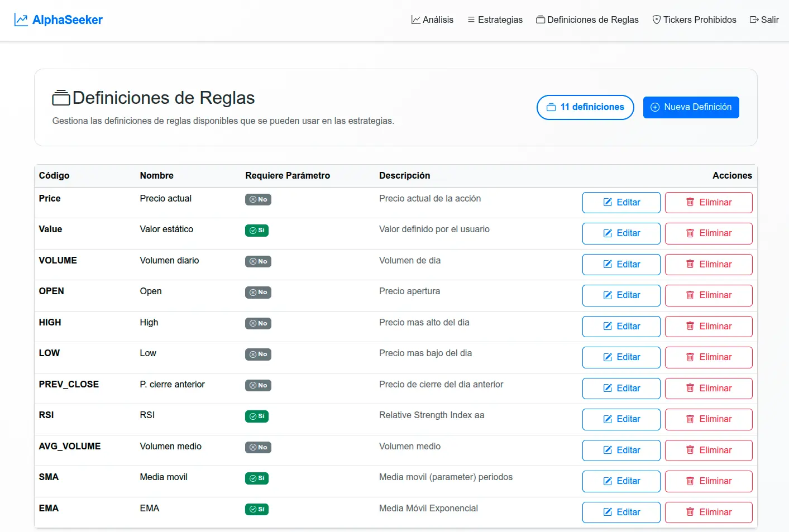This screenshot has height=532, width=789.
Task: Click the Sí badge in RSI row
Action: pyautogui.click(x=257, y=416)
